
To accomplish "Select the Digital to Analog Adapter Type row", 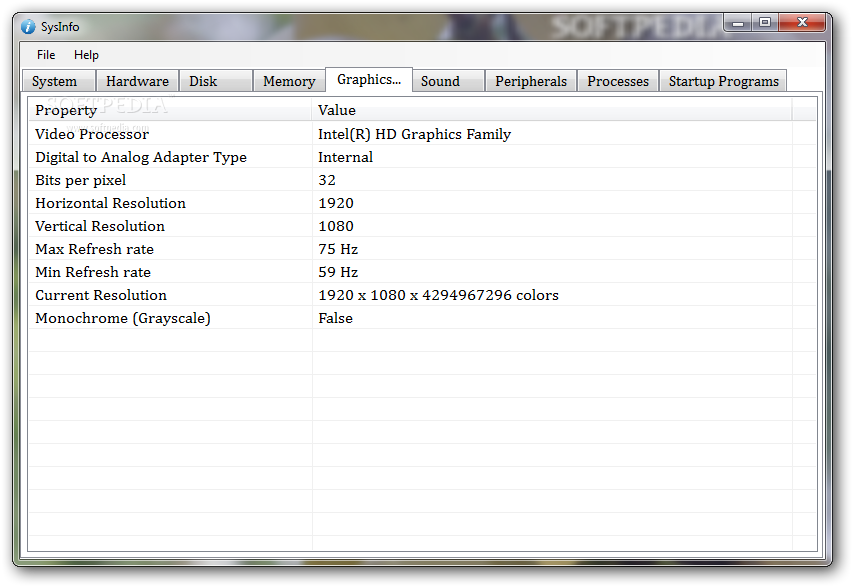I will click(x=422, y=157).
